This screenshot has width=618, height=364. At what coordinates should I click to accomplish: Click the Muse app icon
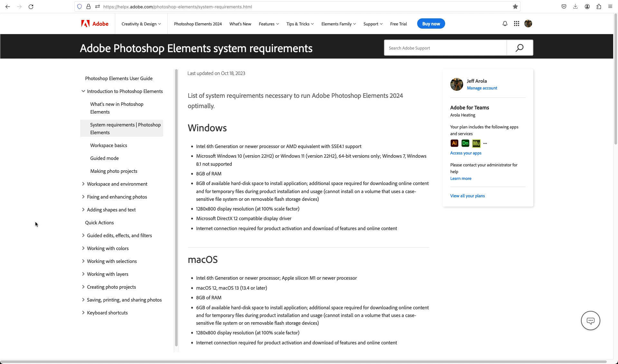point(476,143)
